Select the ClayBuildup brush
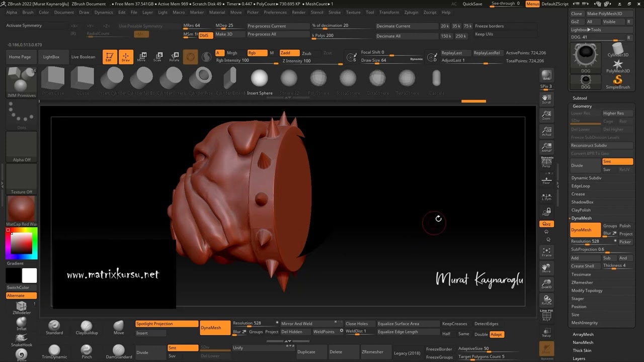 (x=87, y=327)
